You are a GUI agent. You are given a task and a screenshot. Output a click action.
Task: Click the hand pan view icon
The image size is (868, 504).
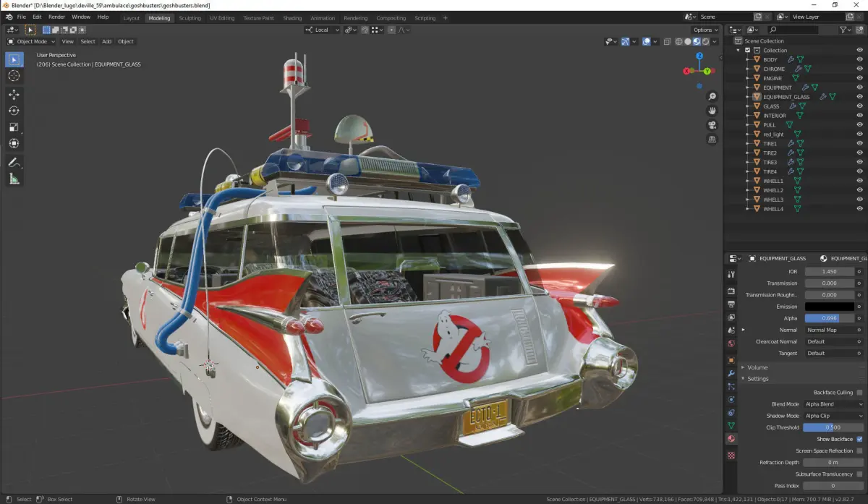(x=712, y=111)
